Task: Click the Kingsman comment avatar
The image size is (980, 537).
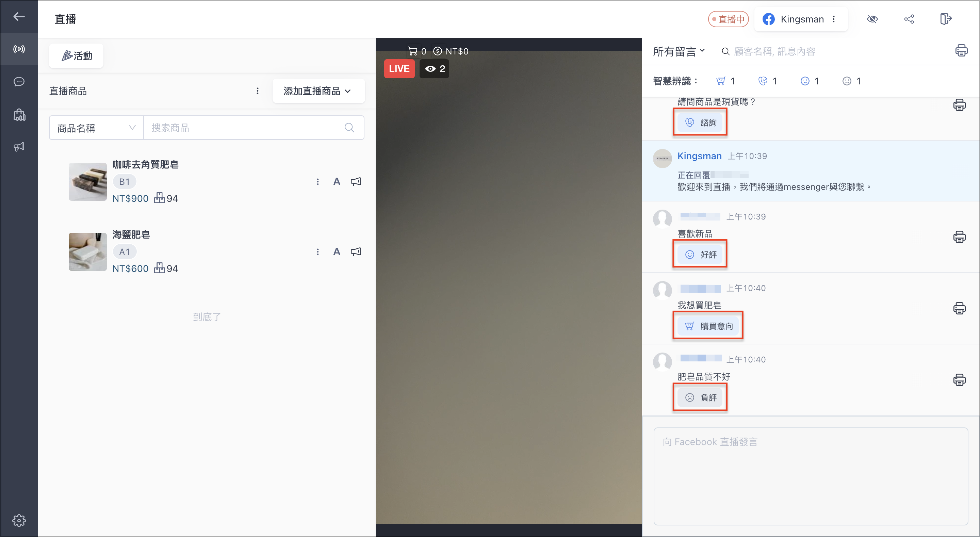Action: [662, 158]
